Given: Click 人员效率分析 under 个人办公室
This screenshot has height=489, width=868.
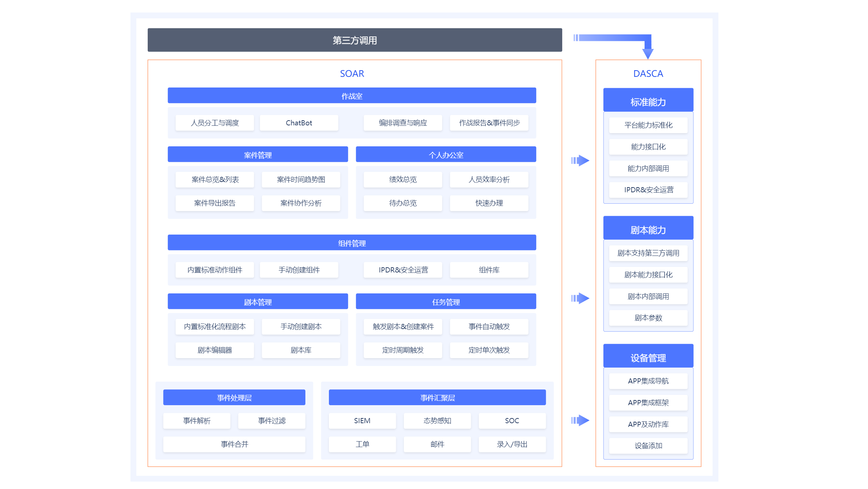Looking at the screenshot, I should pos(489,179).
